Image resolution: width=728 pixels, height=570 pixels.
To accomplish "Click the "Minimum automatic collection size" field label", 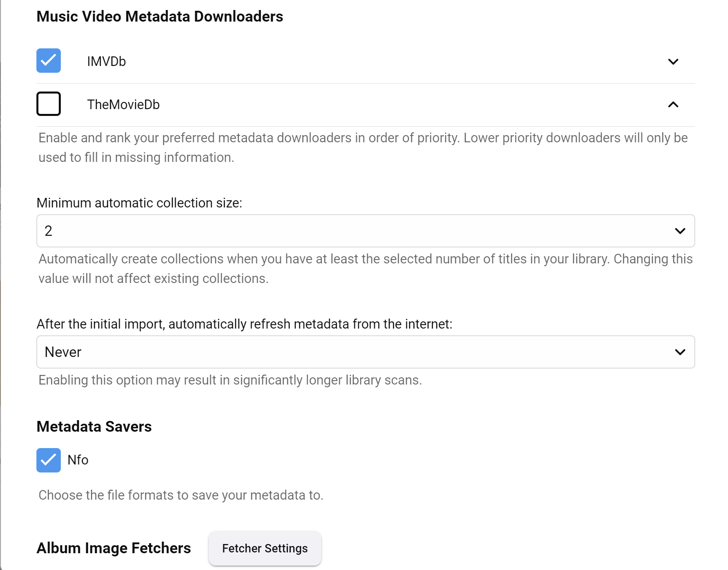I will [x=139, y=203].
